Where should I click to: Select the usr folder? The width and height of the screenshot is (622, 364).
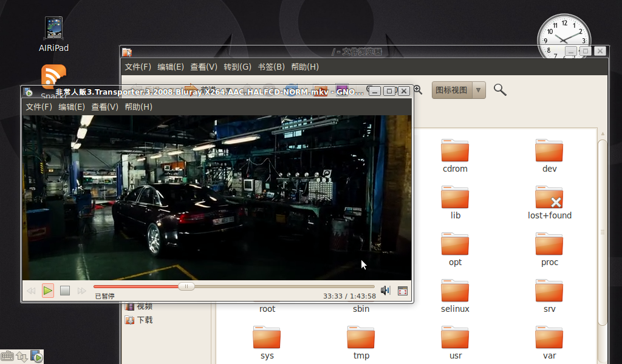pos(455,343)
